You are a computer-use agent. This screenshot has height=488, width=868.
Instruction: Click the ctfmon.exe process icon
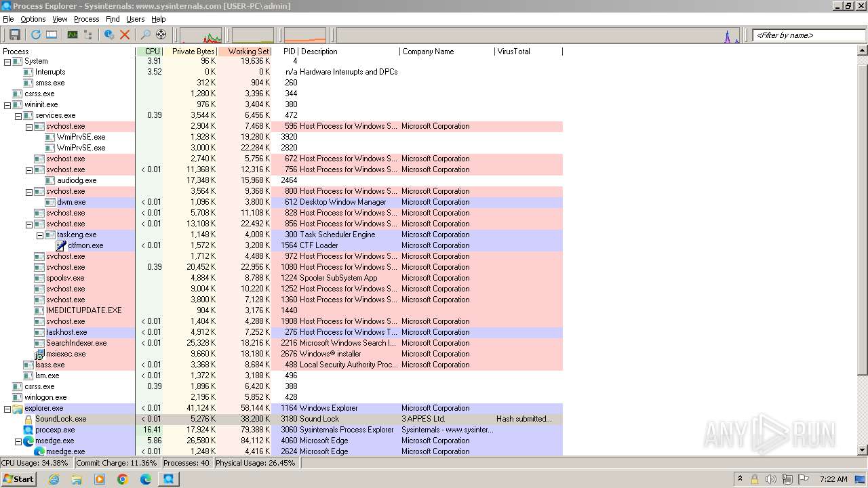[61, 245]
